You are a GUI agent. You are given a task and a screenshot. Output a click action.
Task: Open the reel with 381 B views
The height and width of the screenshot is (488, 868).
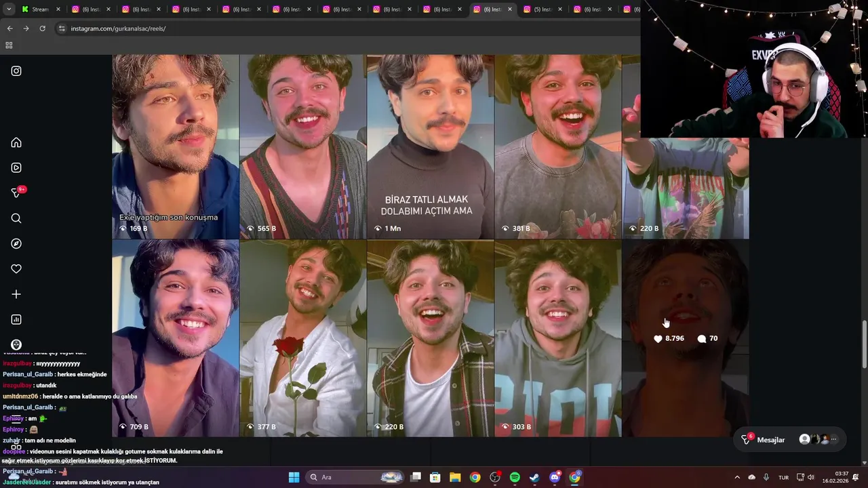[557, 146]
